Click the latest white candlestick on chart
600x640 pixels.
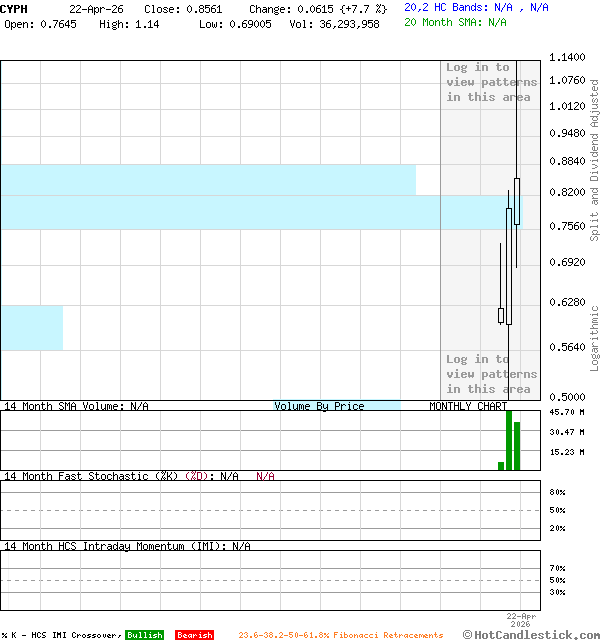(x=517, y=201)
